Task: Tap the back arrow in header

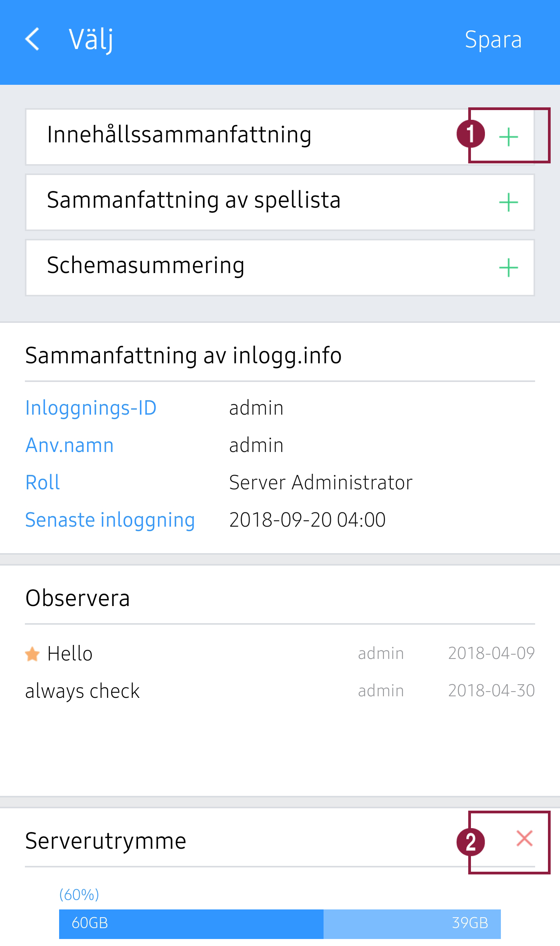Action: pos(33,39)
